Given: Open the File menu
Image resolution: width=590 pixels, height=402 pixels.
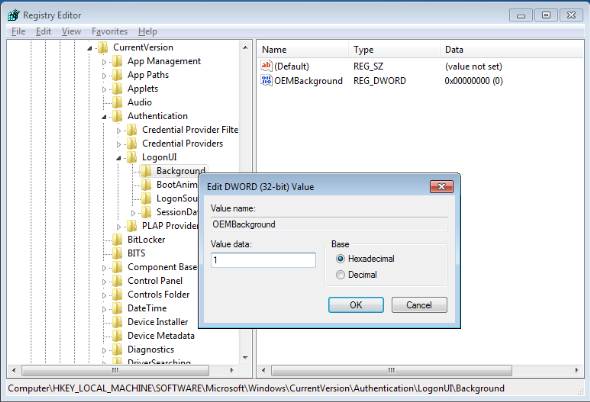Looking at the screenshot, I should 18,32.
